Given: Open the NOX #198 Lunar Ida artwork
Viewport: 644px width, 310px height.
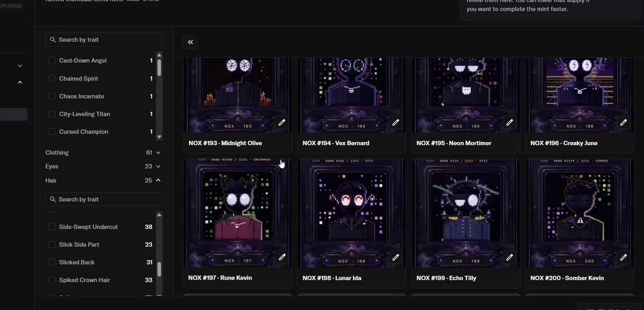Looking at the screenshot, I should 352,212.
